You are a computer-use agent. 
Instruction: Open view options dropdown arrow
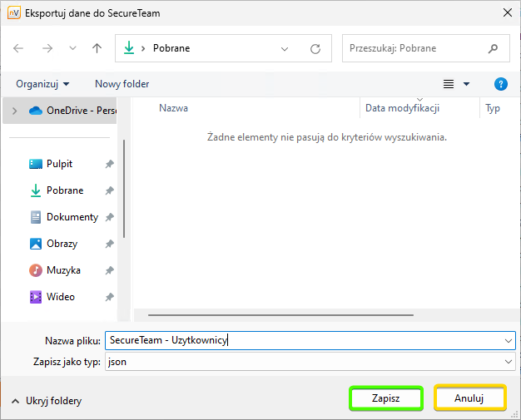click(x=467, y=84)
